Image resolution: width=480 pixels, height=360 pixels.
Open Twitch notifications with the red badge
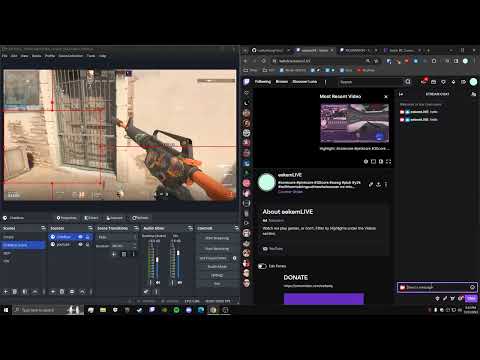coord(423,82)
